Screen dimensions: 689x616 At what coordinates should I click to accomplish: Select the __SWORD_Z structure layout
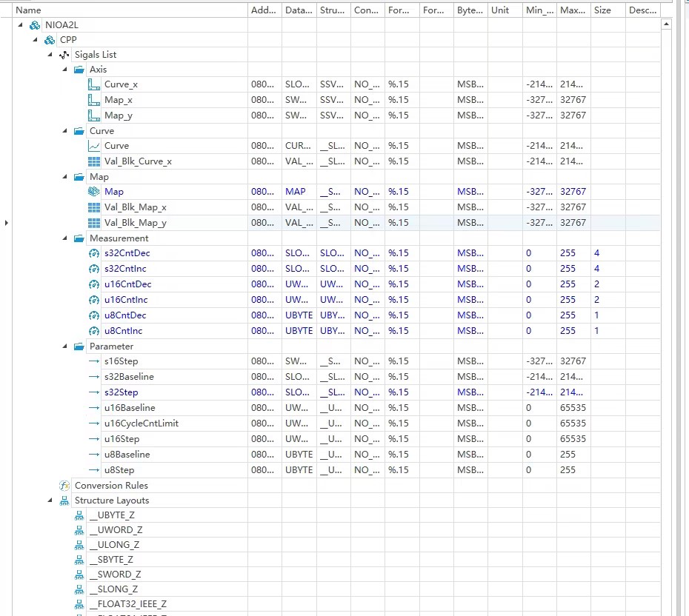(115, 575)
